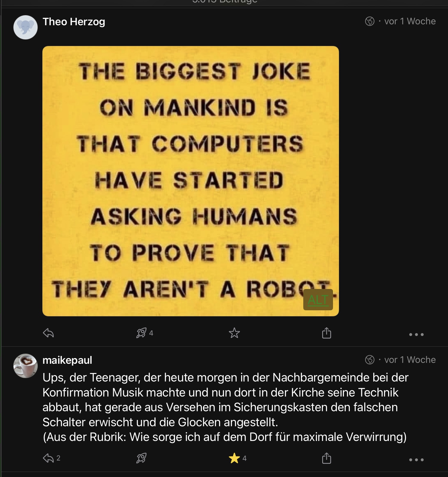
Task: Boost maikepaul's church bells post
Action: pyautogui.click(x=141, y=458)
